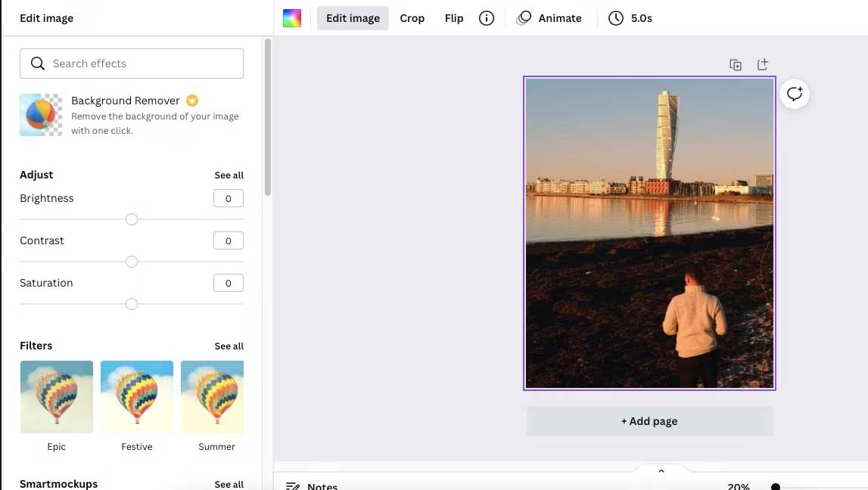Click the Contrast value input field
The height and width of the screenshot is (490, 868).
point(228,240)
